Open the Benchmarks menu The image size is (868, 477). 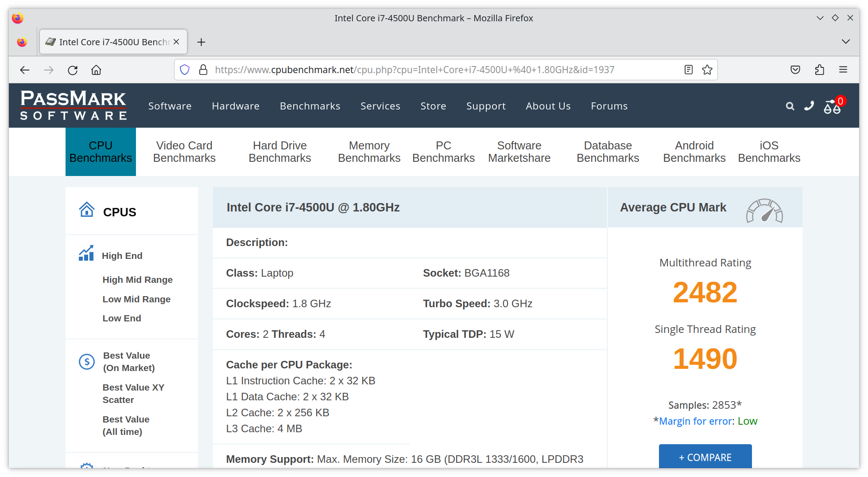(310, 106)
